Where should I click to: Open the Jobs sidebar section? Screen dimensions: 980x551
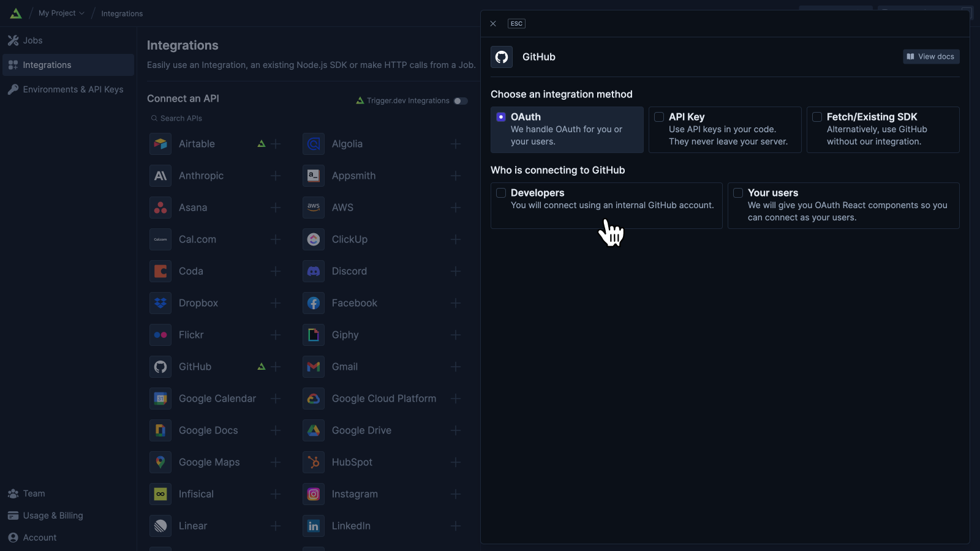tap(68, 40)
